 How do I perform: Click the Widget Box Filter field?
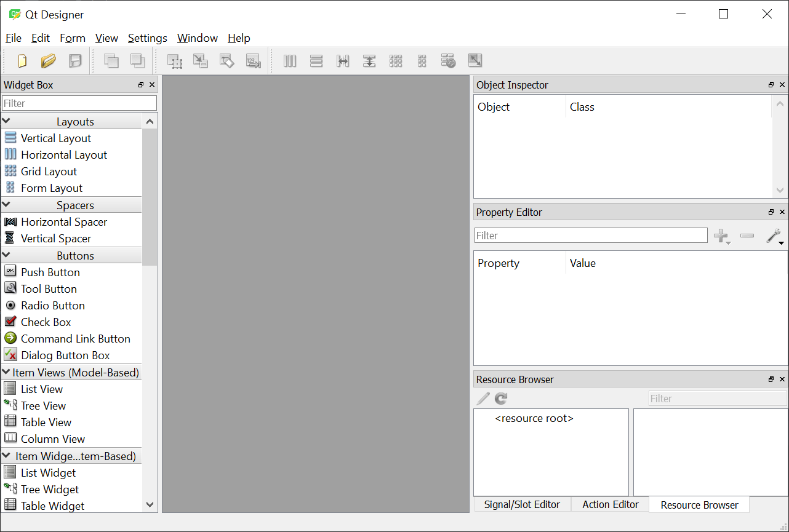point(79,103)
